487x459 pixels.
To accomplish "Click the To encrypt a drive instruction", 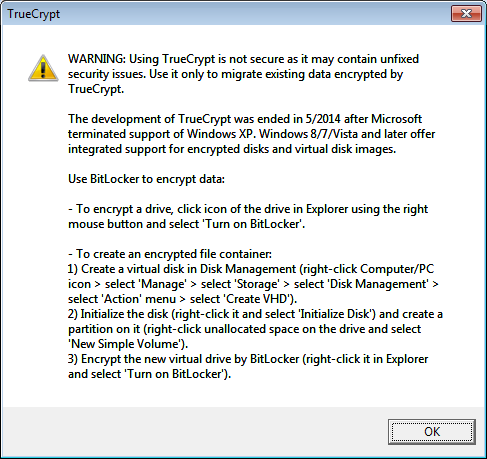I will click(x=248, y=216).
